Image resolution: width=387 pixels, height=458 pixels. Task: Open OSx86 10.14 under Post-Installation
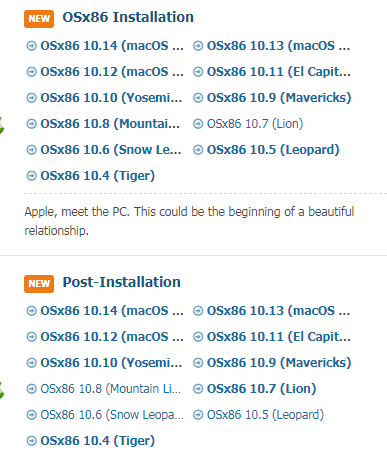point(112,311)
